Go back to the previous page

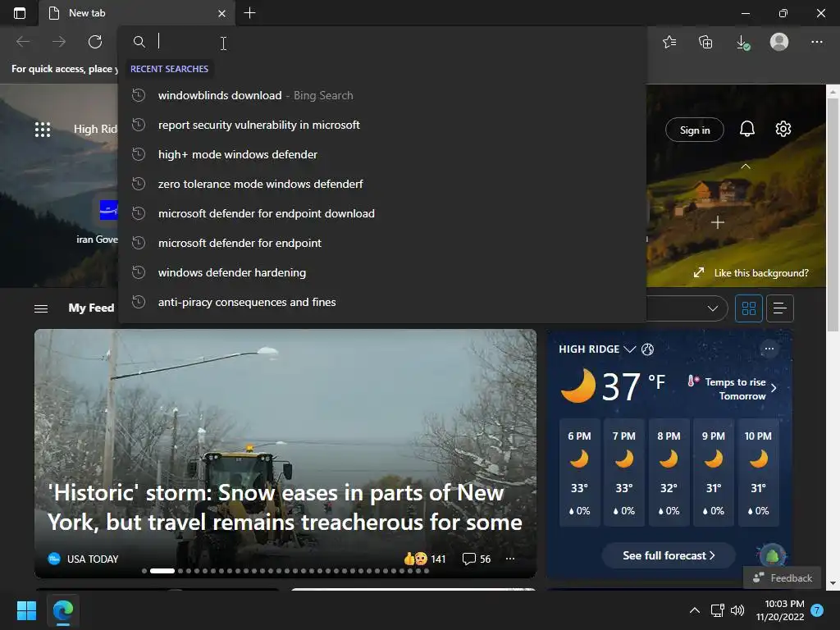pyautogui.click(x=23, y=41)
